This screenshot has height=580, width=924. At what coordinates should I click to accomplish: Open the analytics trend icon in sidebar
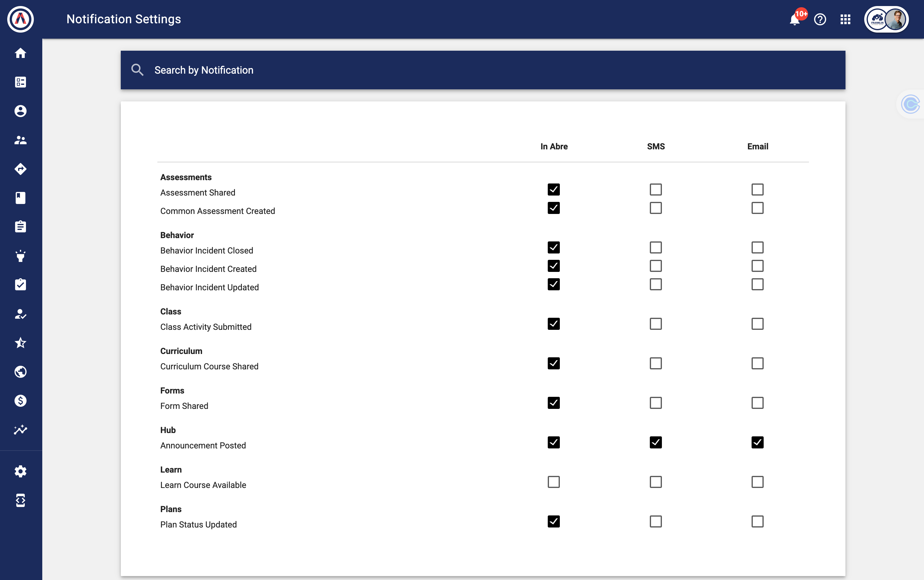(21, 430)
